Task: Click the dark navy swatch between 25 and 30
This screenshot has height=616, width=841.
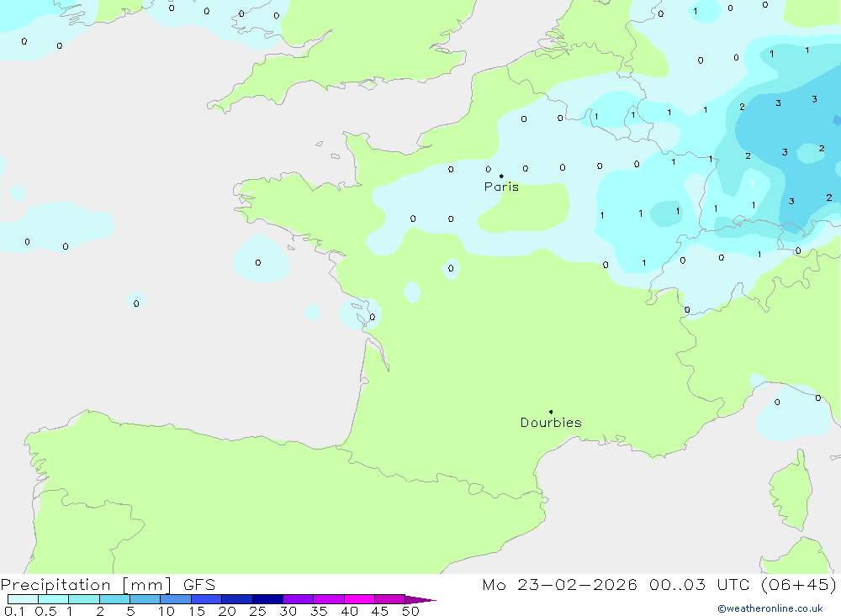Action: pos(267,599)
